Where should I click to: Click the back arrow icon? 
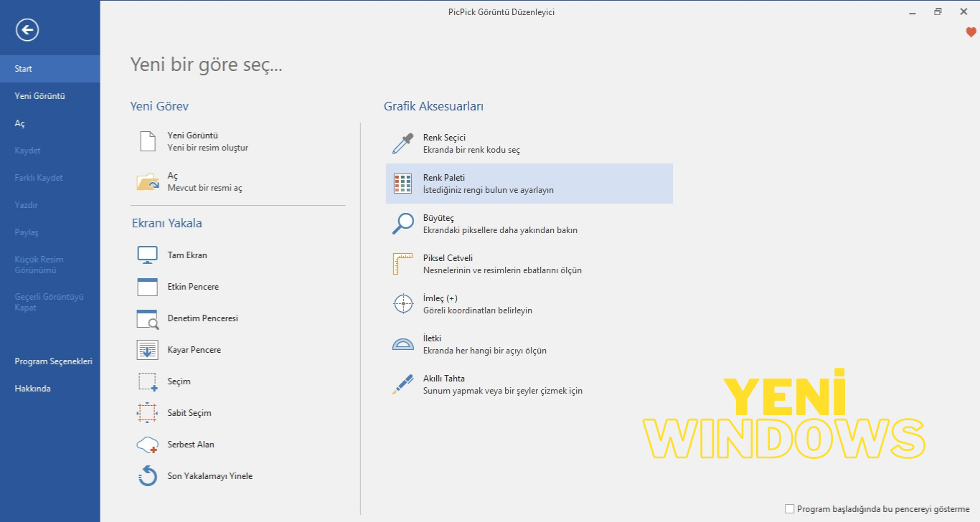tap(27, 29)
